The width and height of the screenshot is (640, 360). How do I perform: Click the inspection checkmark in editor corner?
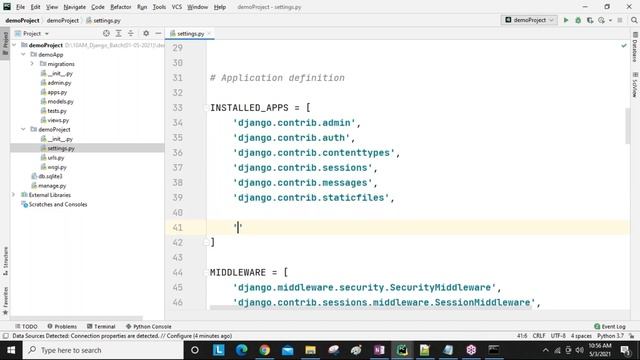click(624, 46)
